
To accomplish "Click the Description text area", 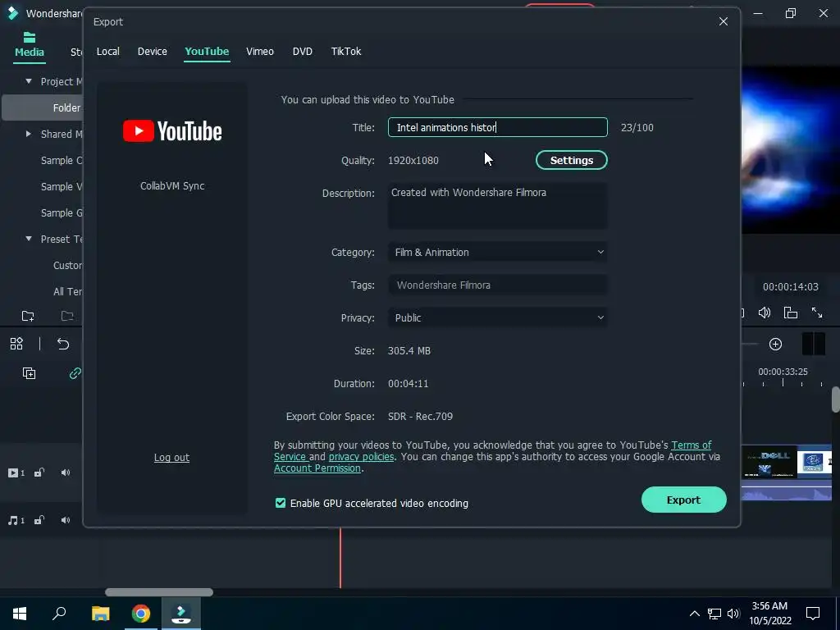I will pos(498,206).
